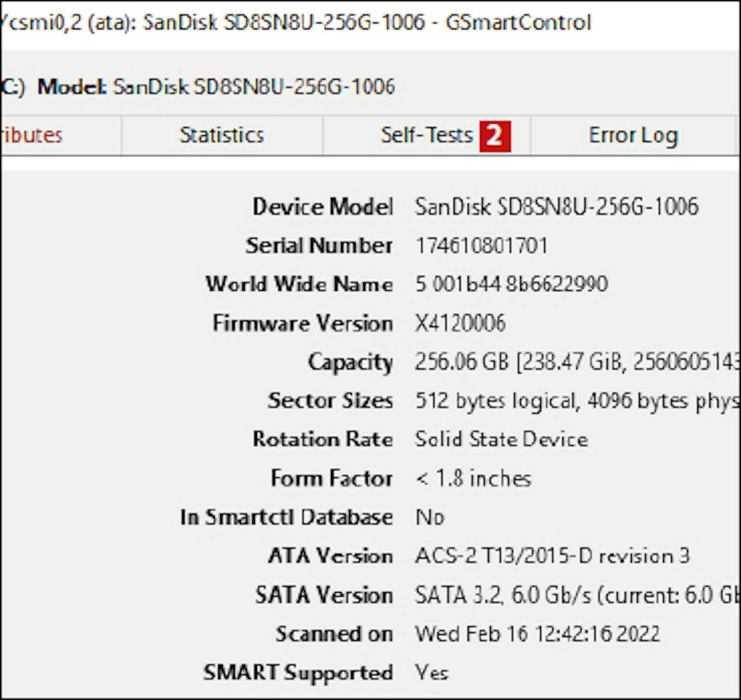Click the SMART Supported value Yes
The width and height of the screenshot is (741, 700).
click(432, 672)
